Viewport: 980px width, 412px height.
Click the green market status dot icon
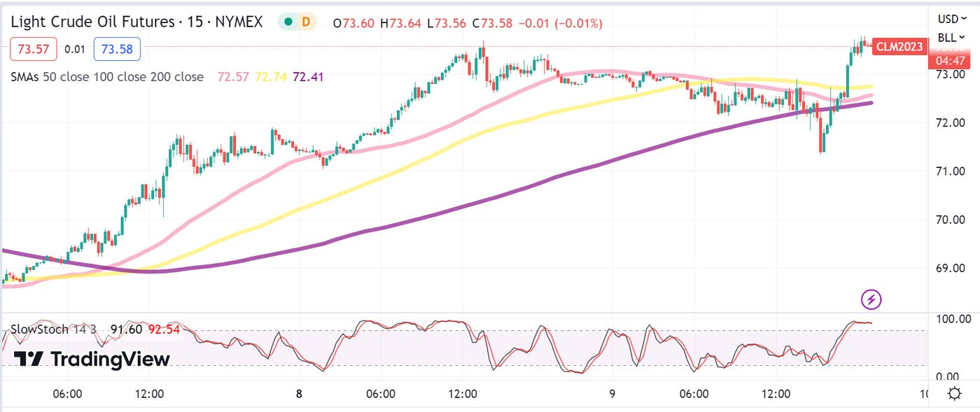[x=288, y=22]
